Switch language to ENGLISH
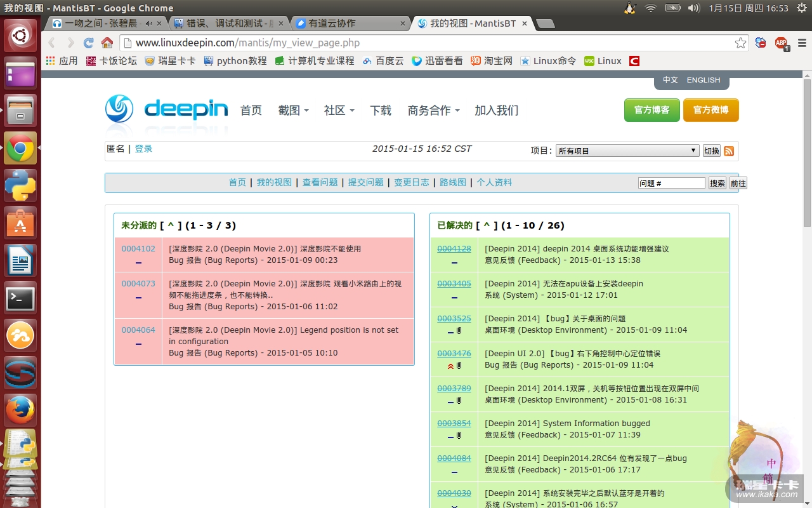 [704, 80]
